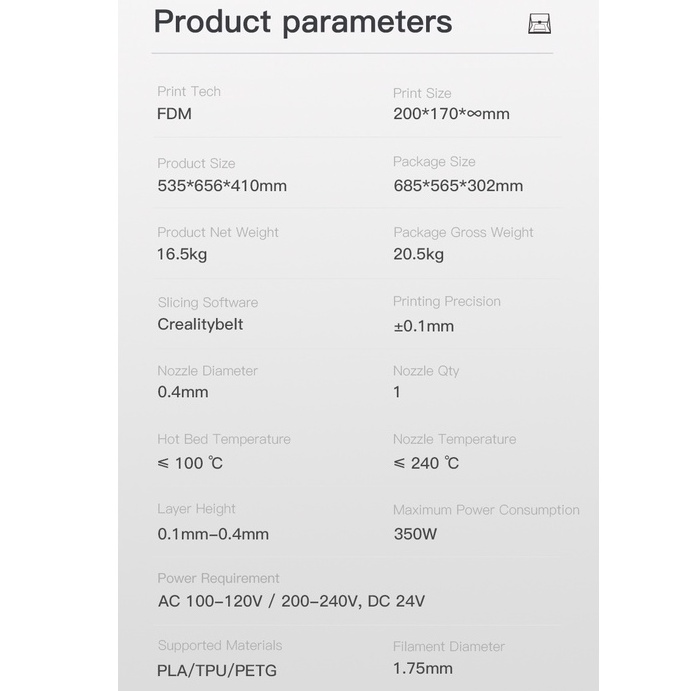Screen dimensions: 691x691
Task: Click the 1.75mm filament diameter value
Action: (x=422, y=669)
